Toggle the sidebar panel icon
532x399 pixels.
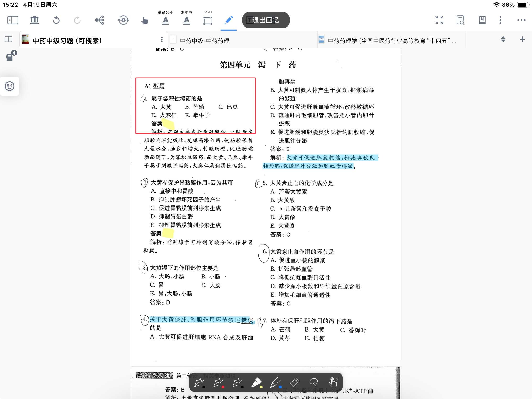(x=13, y=20)
